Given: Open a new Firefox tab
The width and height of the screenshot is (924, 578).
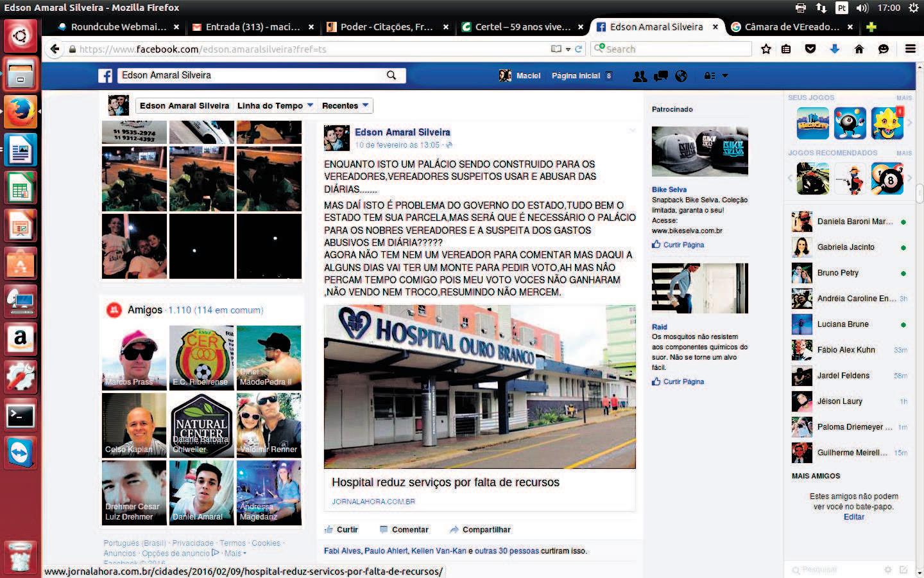Looking at the screenshot, I should coord(871,27).
